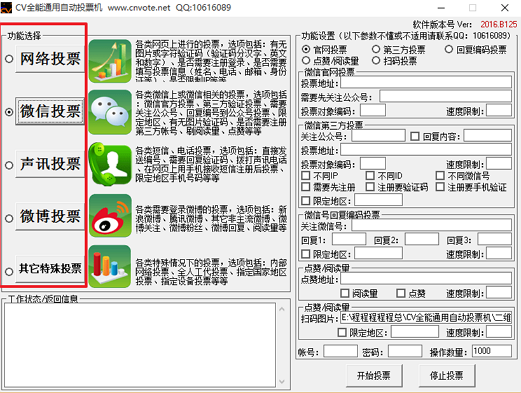The height and width of the screenshot is (393, 521).
Task: Click the 关注公众号 input field
Action: pos(378,136)
